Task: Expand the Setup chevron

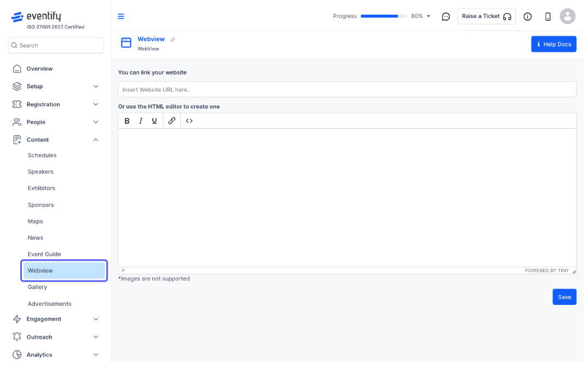Action: (x=96, y=86)
